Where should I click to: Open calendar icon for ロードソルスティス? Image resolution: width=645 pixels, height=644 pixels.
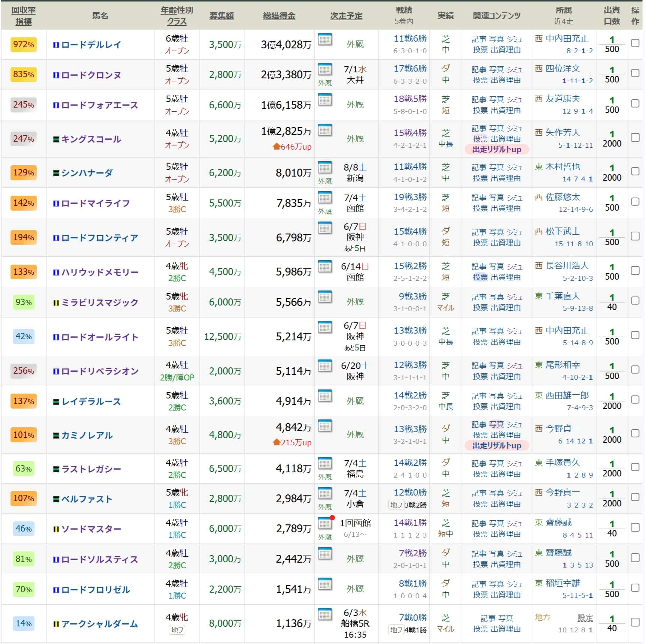pos(325,554)
